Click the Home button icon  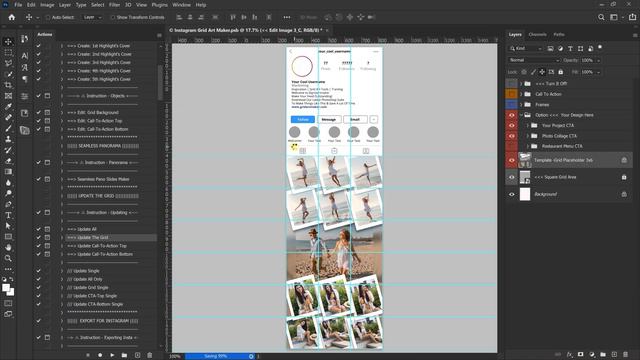(x=11, y=17)
